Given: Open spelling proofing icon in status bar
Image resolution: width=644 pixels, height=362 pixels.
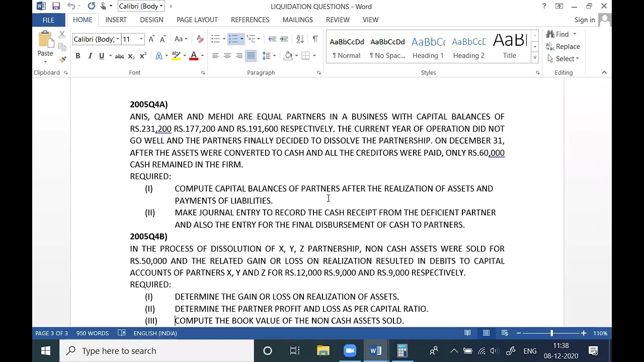Looking at the screenshot, I should click(x=121, y=333).
